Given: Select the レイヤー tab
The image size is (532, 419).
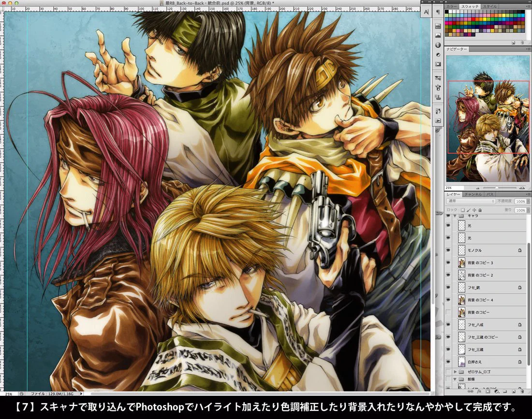Looking at the screenshot, I should 453,194.
